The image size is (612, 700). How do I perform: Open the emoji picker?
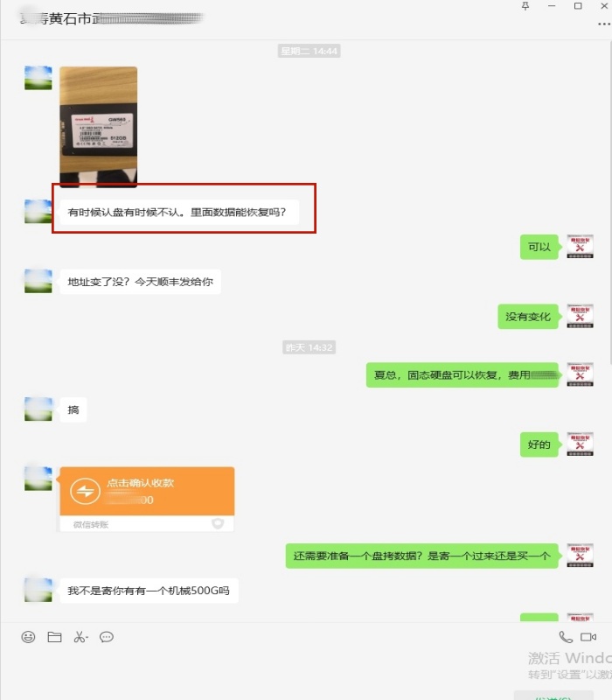pyautogui.click(x=28, y=637)
